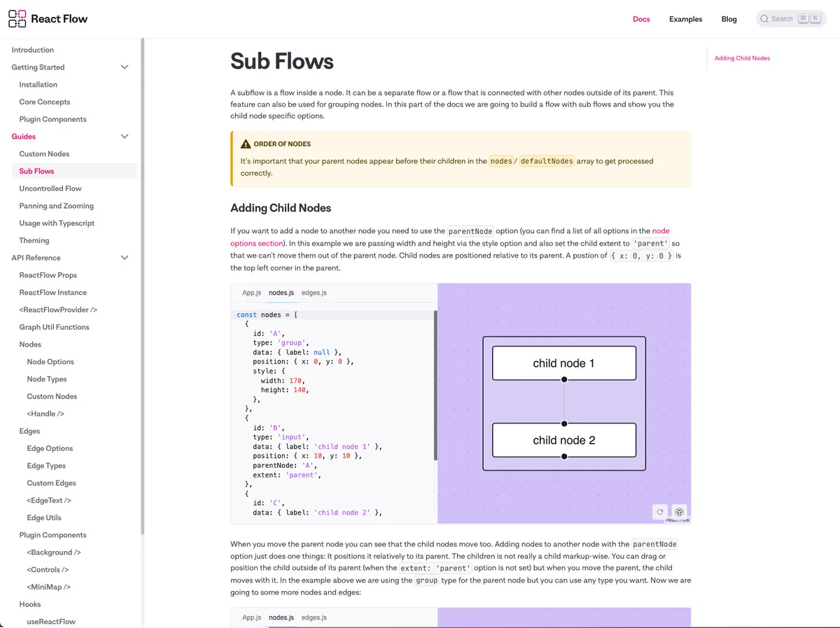Image resolution: width=840 pixels, height=628 pixels.
Task: Click the code editor vertical scrollbar
Action: coord(435,386)
